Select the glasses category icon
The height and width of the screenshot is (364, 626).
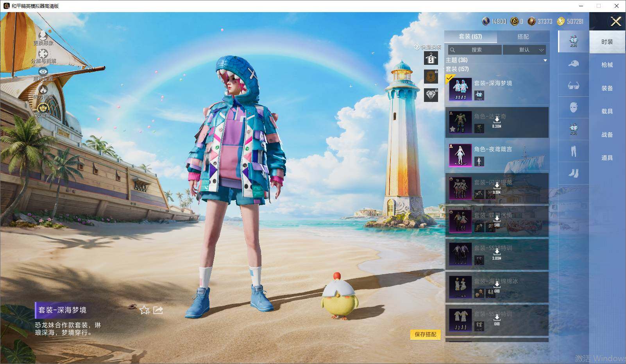pyautogui.click(x=573, y=86)
